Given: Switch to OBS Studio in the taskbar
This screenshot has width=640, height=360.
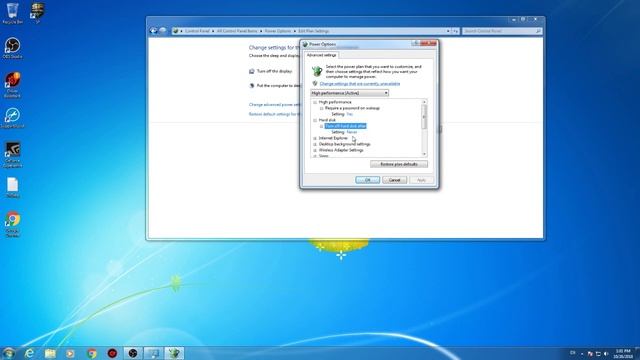Looking at the screenshot, I should [133, 353].
